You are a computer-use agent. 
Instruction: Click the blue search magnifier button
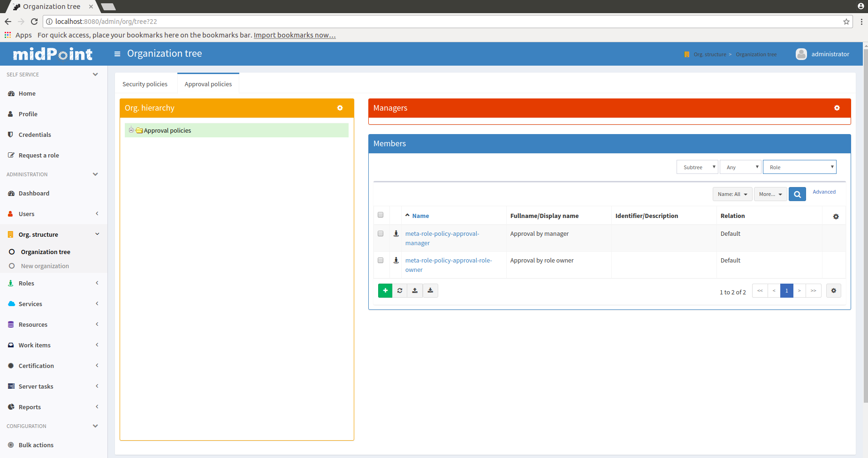click(x=797, y=194)
